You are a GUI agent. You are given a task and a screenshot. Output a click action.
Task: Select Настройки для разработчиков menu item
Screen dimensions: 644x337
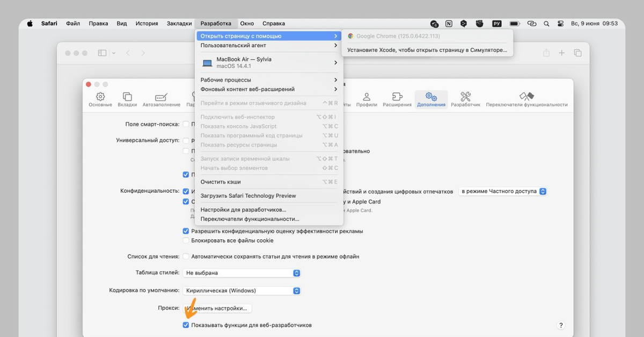pos(243,210)
